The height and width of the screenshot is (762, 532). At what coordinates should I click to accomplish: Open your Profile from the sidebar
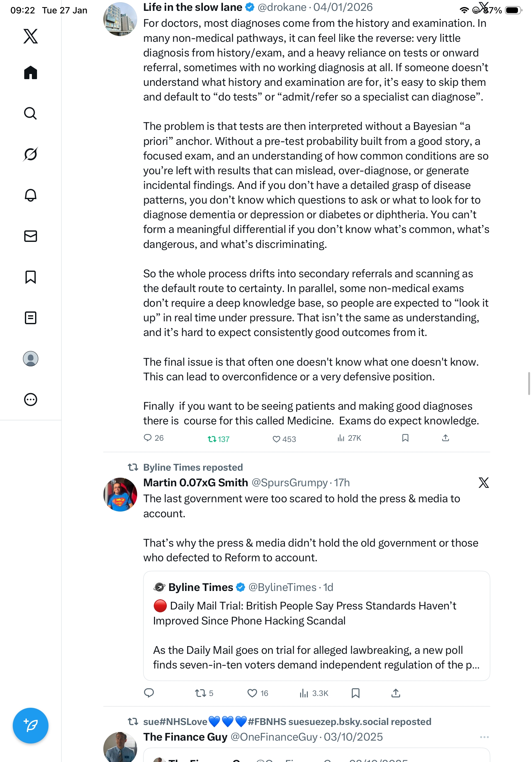click(31, 358)
